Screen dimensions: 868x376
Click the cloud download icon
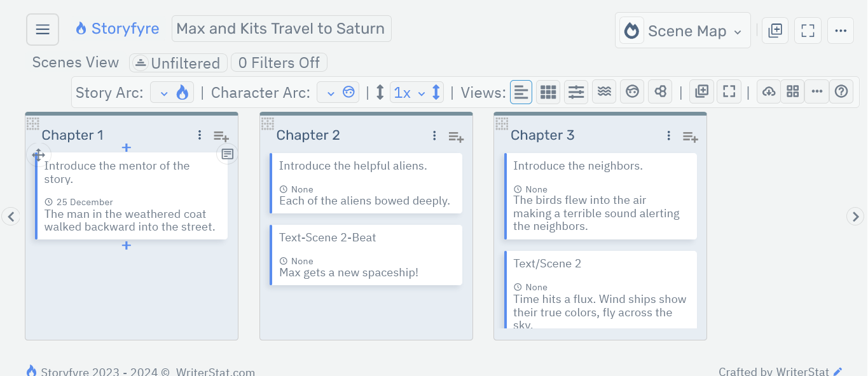tap(768, 91)
